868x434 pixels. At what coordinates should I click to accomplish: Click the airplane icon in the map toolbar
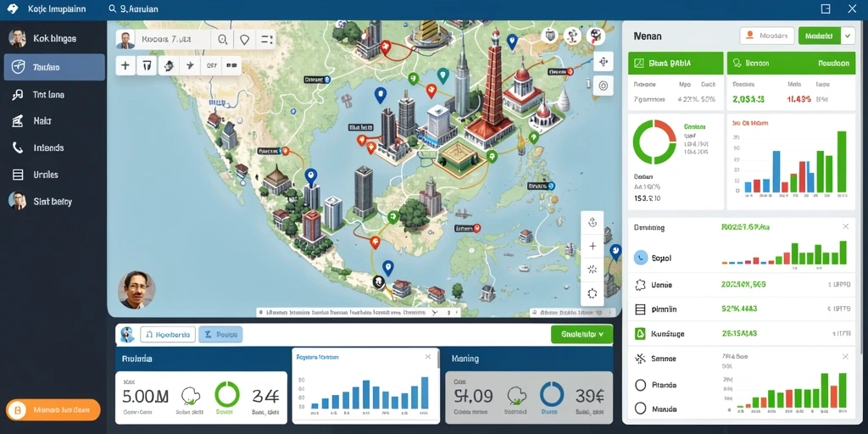(x=190, y=65)
